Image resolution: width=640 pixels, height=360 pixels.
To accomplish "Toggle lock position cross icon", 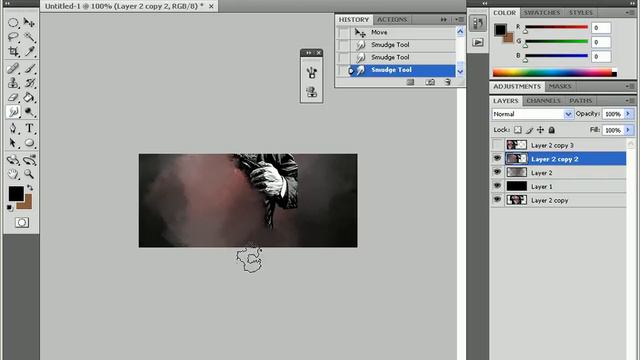I will point(540,130).
